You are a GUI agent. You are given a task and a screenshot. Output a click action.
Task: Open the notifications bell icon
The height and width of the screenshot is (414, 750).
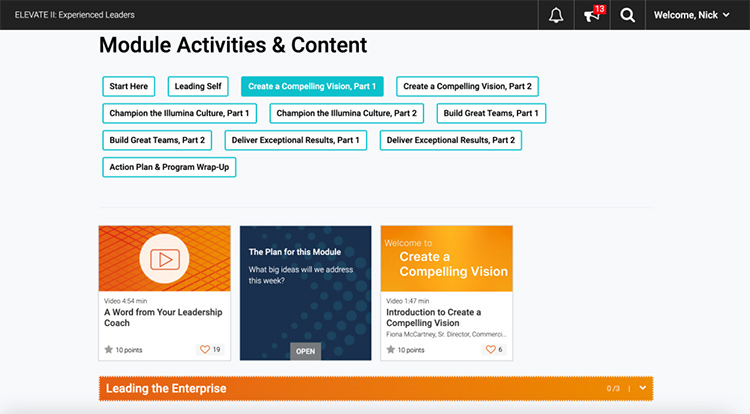pyautogui.click(x=556, y=15)
